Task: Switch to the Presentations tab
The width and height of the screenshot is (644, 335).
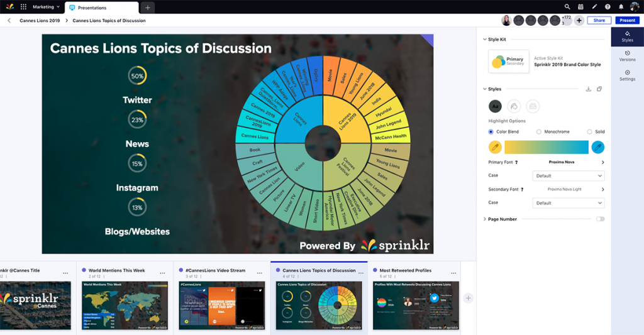Action: 101,8
